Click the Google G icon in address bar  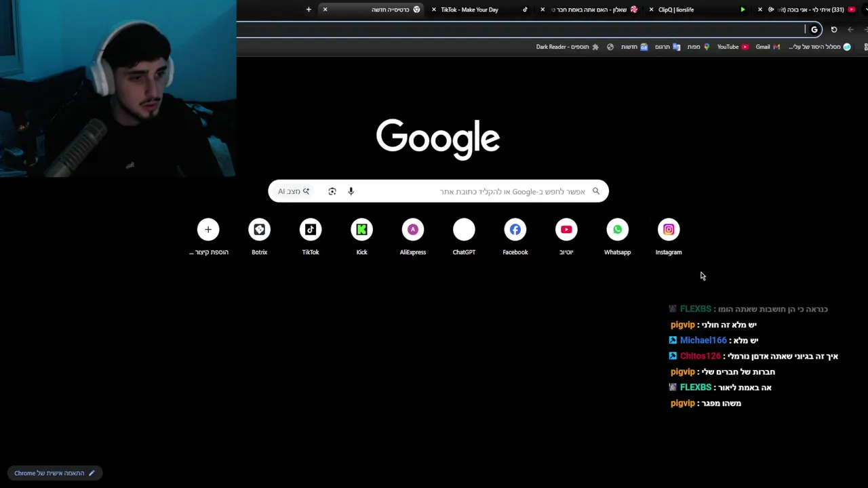(x=814, y=29)
